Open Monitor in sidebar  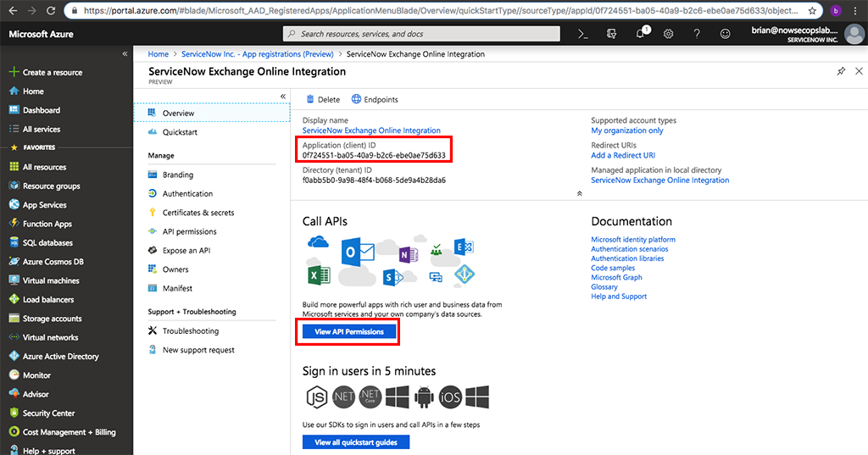pos(30,375)
